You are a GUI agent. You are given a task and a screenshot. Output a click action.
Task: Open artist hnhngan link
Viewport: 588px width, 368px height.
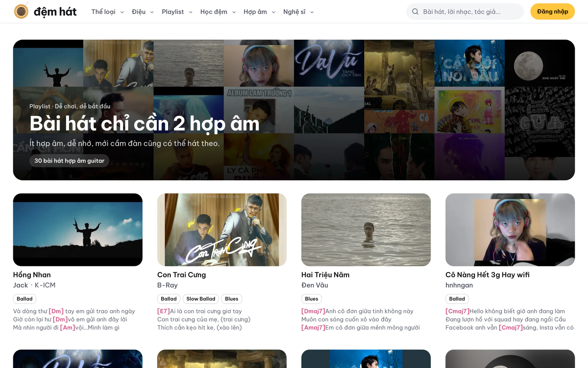tap(459, 285)
